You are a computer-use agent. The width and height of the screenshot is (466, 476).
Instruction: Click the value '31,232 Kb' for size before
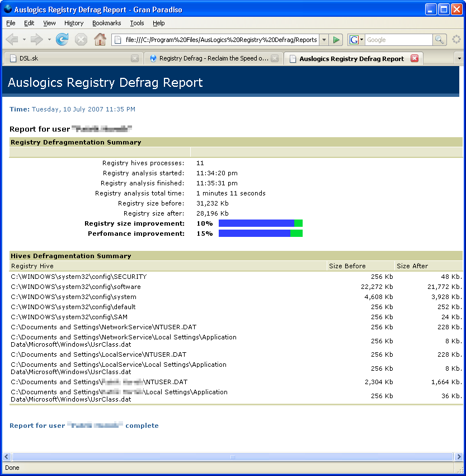click(x=212, y=203)
